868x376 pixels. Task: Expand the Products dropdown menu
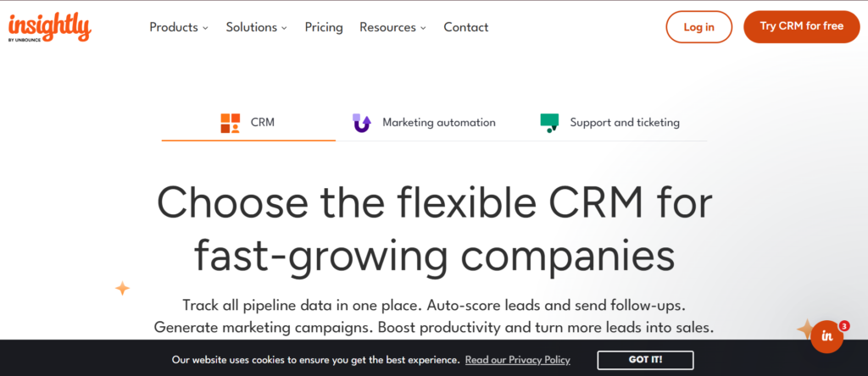(x=179, y=27)
